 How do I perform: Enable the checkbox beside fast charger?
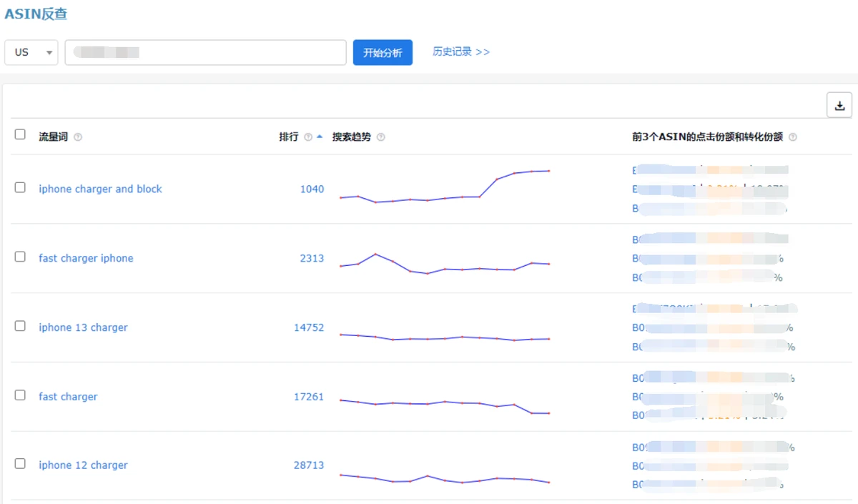[20, 395]
